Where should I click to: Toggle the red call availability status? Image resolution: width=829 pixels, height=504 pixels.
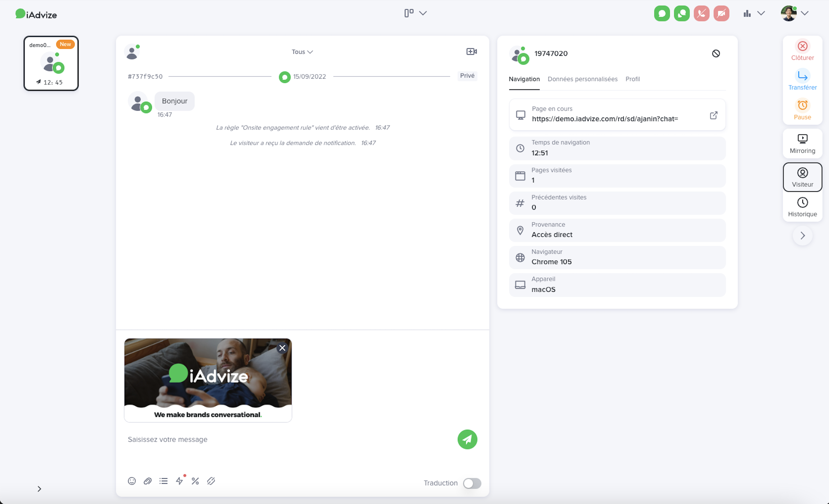701,14
